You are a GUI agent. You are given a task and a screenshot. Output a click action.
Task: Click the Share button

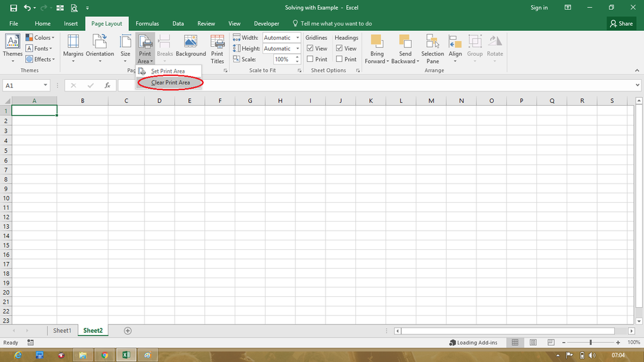[621, 23]
